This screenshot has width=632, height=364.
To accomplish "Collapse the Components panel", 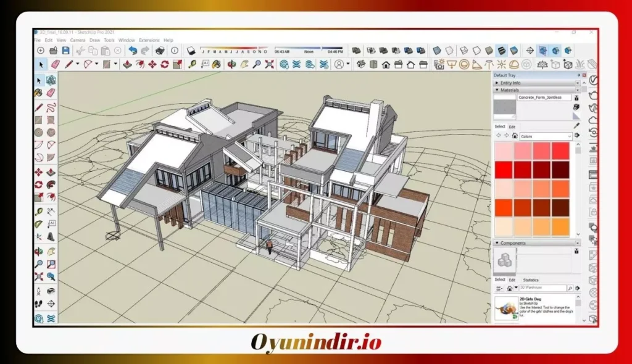I will (497, 243).
